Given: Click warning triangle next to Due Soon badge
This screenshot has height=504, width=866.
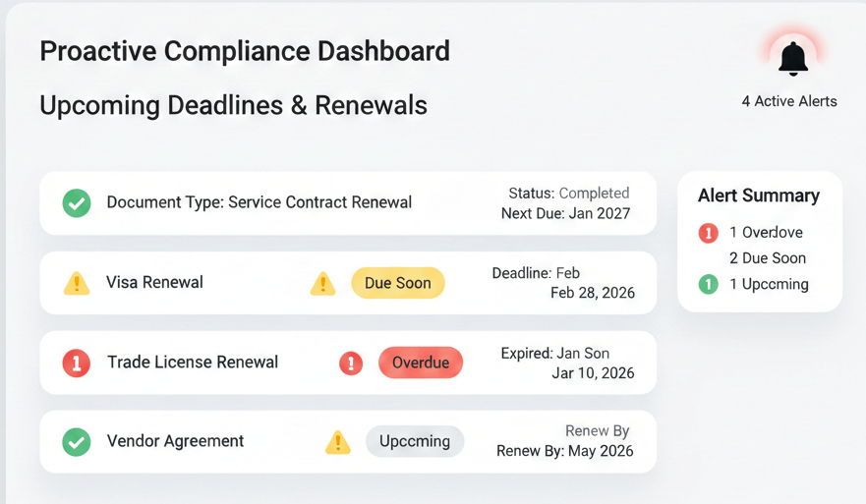Looking at the screenshot, I should click(322, 284).
